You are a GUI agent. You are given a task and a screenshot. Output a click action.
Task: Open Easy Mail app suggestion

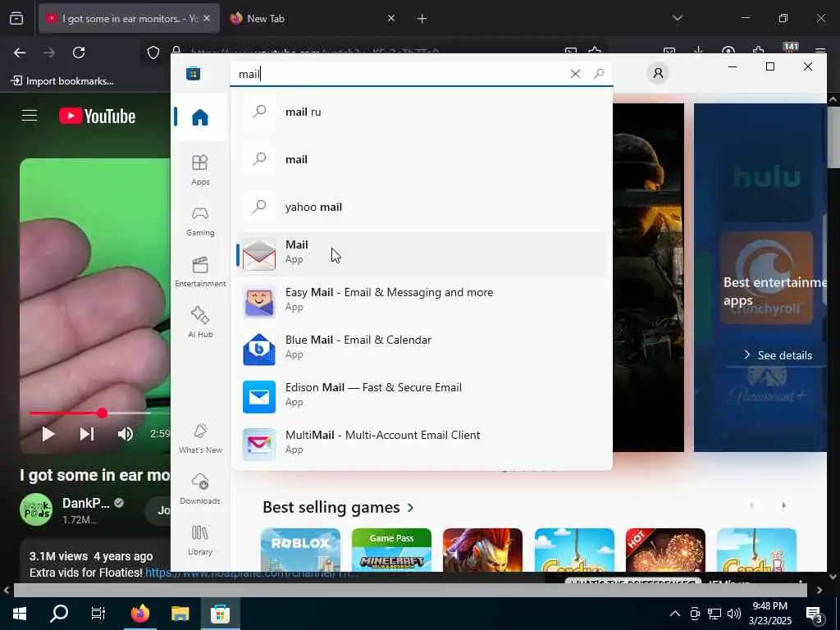tap(421, 301)
